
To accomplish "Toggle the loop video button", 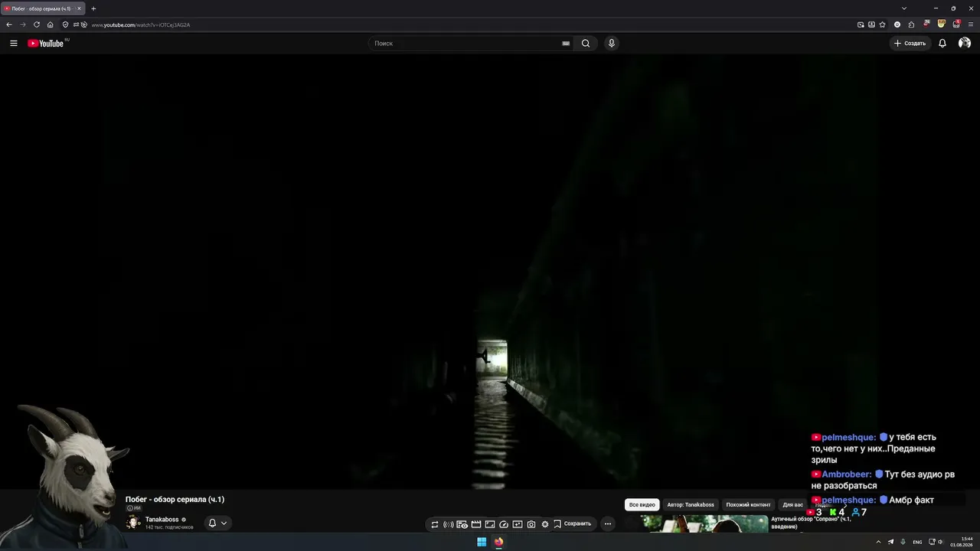I will point(435,524).
